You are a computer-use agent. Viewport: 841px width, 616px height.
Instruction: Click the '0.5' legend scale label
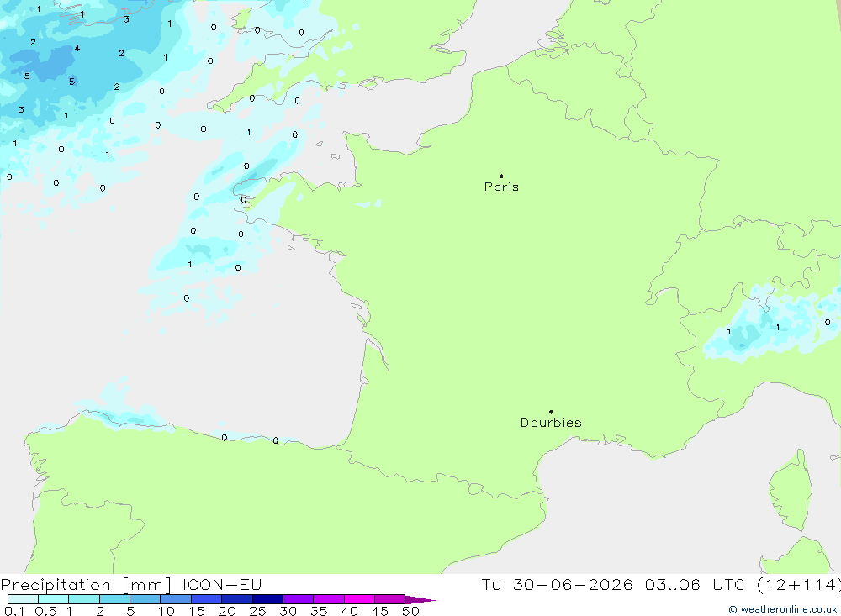(45, 611)
